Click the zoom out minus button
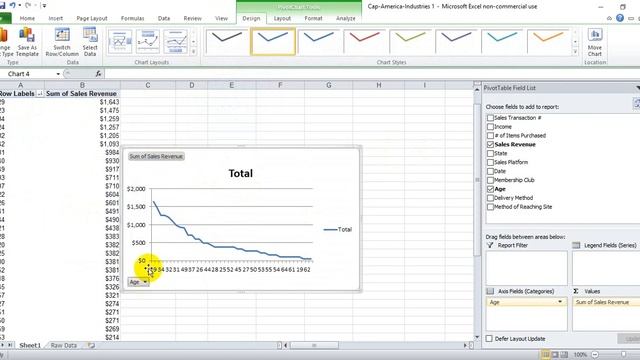Viewport: 640px width, 360px height. tap(595, 355)
